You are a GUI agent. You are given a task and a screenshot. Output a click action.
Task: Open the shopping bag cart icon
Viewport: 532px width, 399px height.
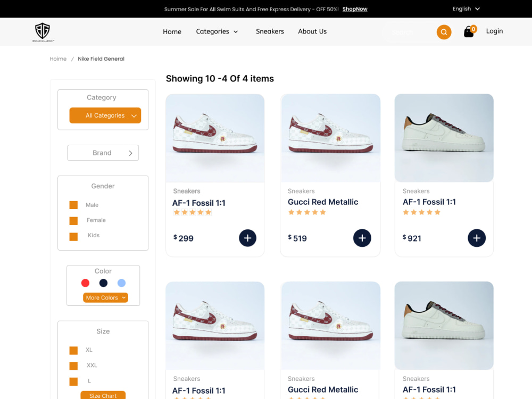[470, 31]
